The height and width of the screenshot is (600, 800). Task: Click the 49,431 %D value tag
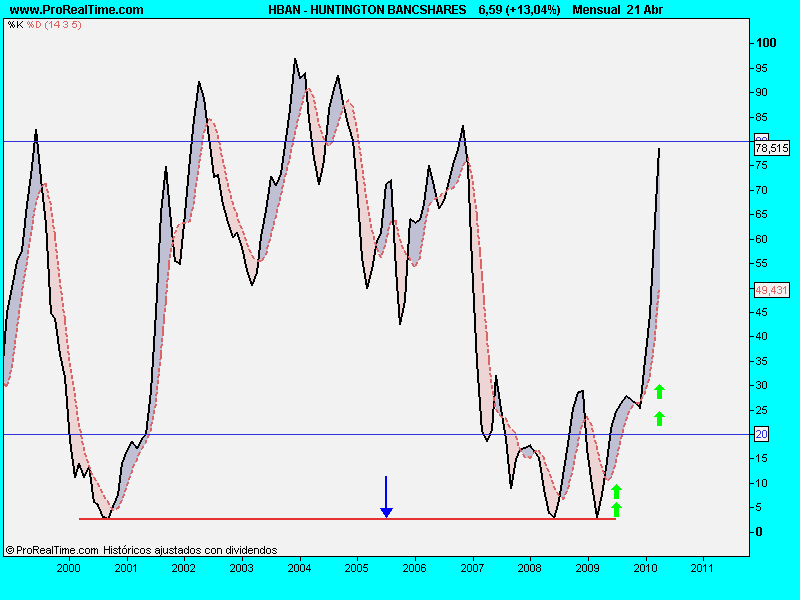pyautogui.click(x=772, y=290)
